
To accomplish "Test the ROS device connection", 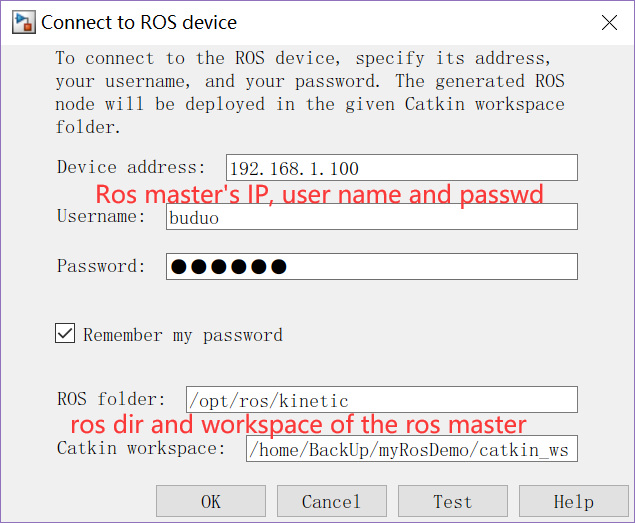I will point(452,501).
